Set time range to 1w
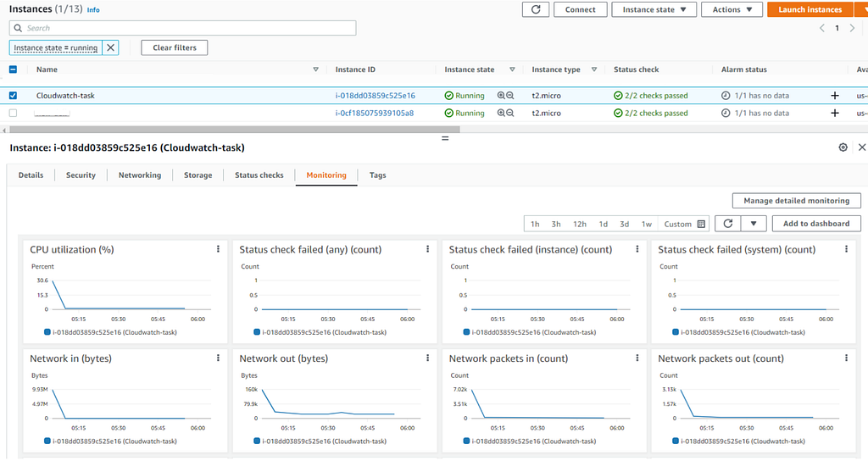Screen dimensions: 868x461 [647, 224]
